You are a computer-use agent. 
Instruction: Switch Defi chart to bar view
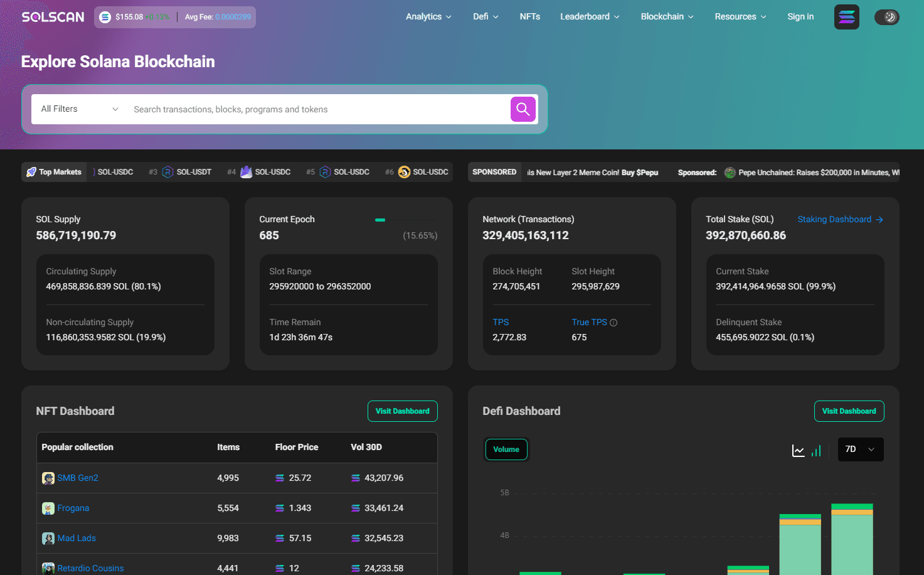816,450
